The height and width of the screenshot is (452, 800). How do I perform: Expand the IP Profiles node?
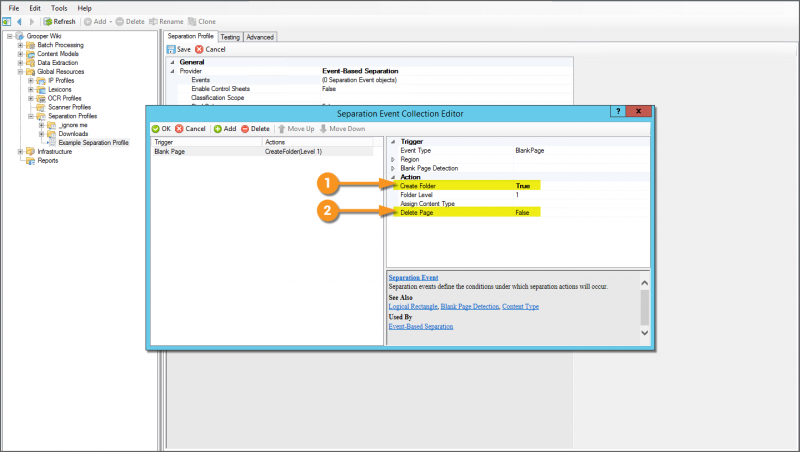coord(31,81)
